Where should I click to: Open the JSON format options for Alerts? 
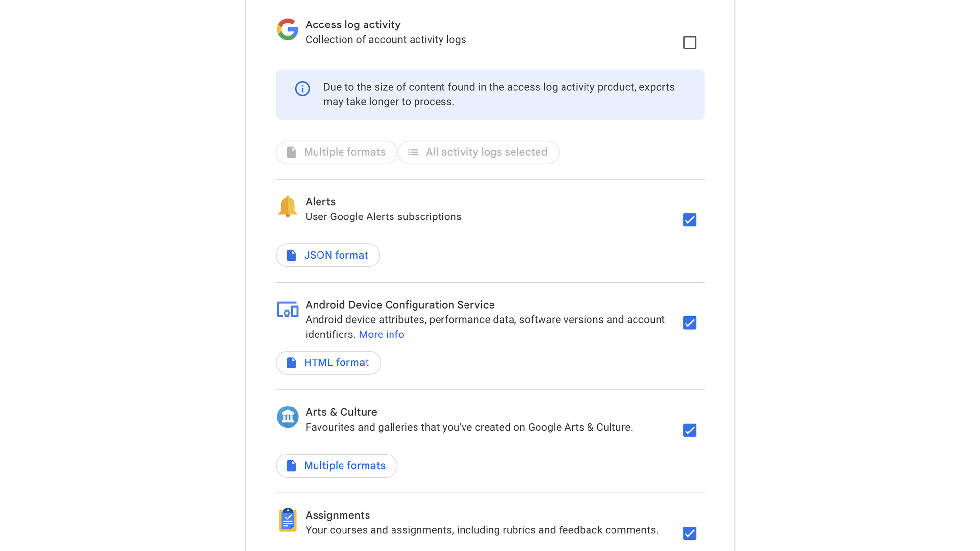tap(328, 255)
